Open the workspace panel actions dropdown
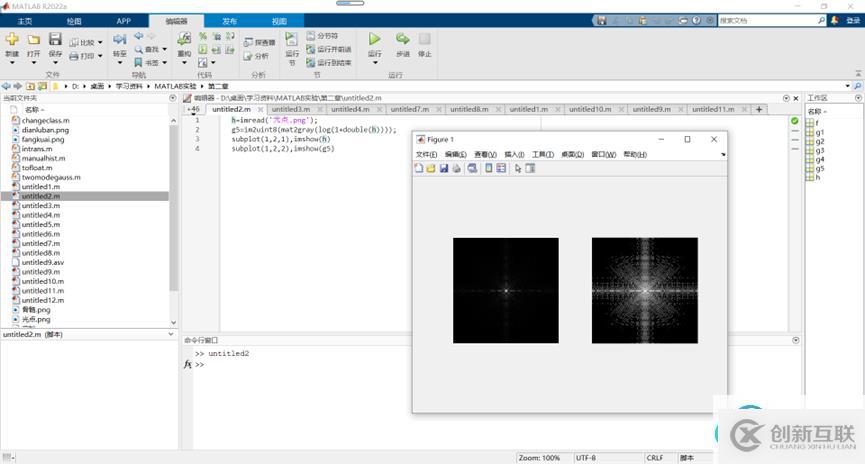 858,98
